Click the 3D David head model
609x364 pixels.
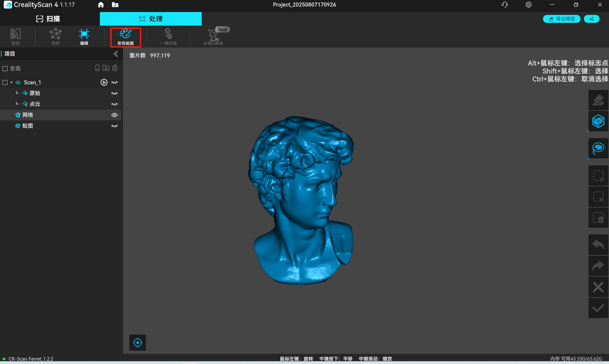[x=301, y=200]
